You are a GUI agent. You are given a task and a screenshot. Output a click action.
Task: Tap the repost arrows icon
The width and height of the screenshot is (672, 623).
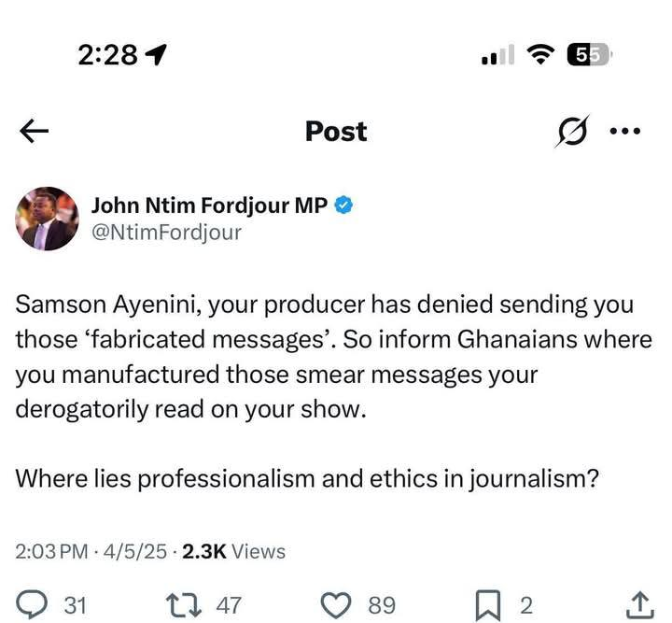pos(189,605)
